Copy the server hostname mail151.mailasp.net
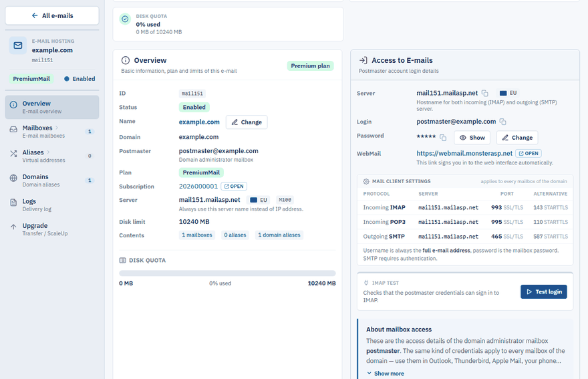The width and height of the screenshot is (588, 379). 485,93
